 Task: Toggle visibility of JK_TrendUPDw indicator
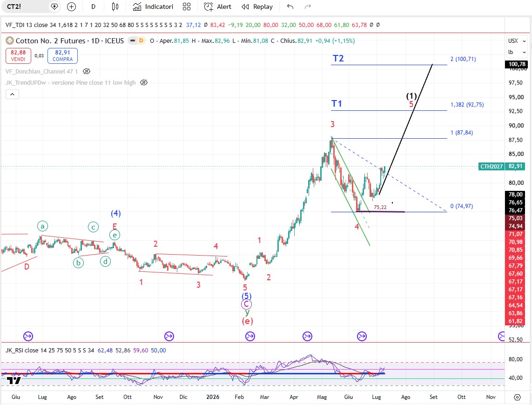click(x=144, y=82)
